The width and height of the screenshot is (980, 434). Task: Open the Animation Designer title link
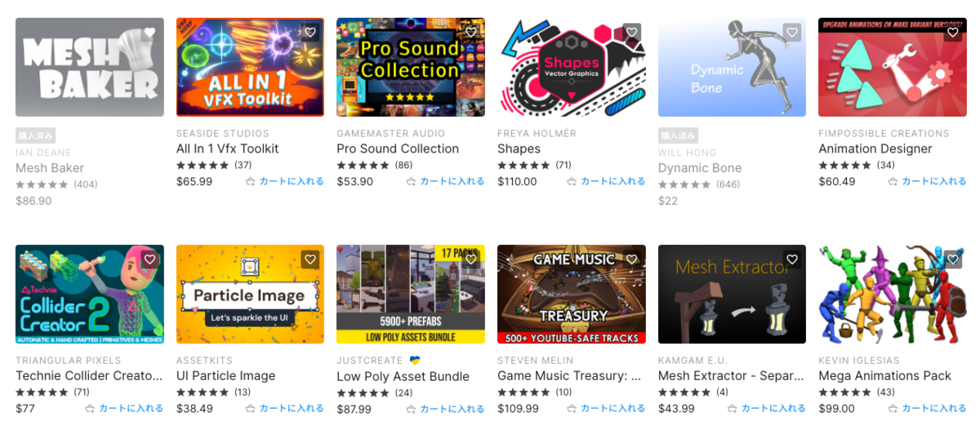click(x=875, y=148)
